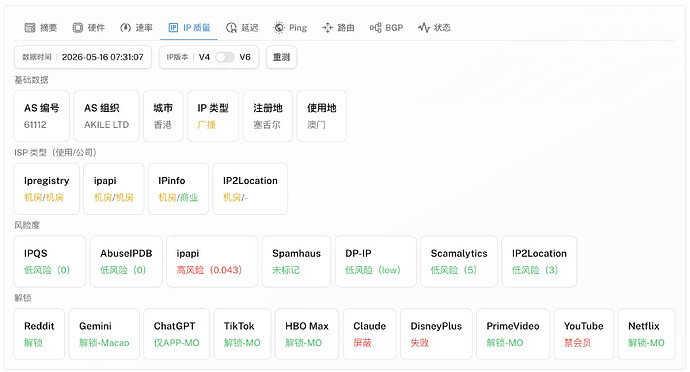Screen dimensions: 690x372
Task: Click the routing arrows icon (路由)
Action: tap(327, 28)
